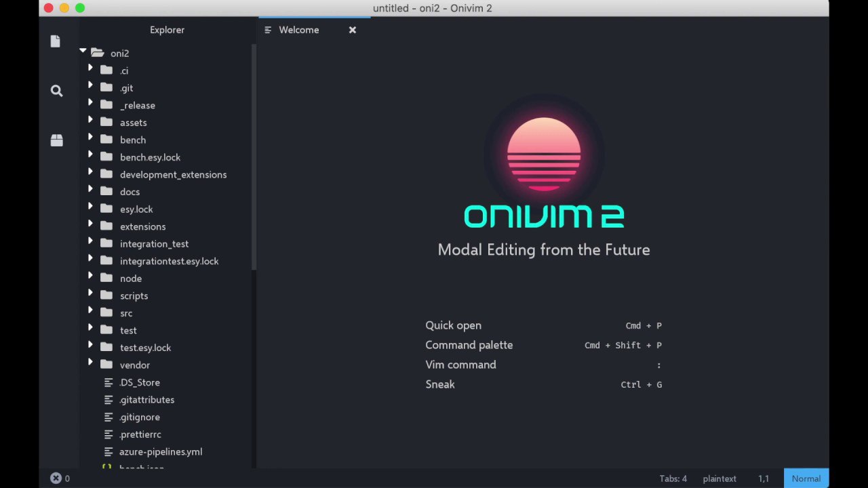The image size is (868, 488).
Task: Click the .gitattributes file icon
Action: 108,400
